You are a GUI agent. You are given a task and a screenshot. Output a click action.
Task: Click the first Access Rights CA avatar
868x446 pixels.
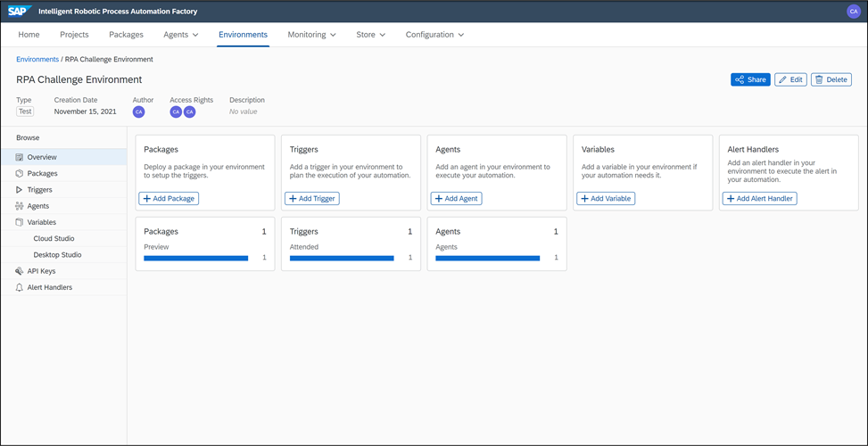pyautogui.click(x=176, y=112)
